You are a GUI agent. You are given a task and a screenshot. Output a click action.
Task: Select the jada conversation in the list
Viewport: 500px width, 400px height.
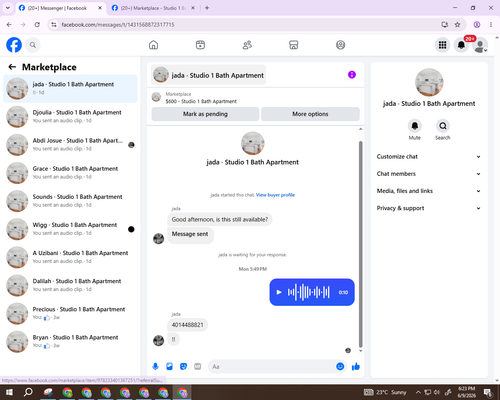(70, 89)
